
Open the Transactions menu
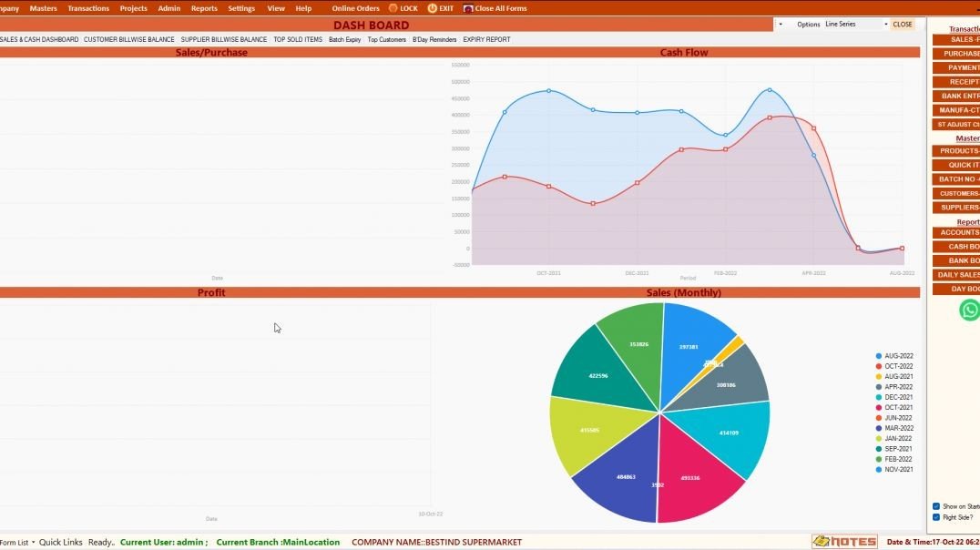(88, 8)
